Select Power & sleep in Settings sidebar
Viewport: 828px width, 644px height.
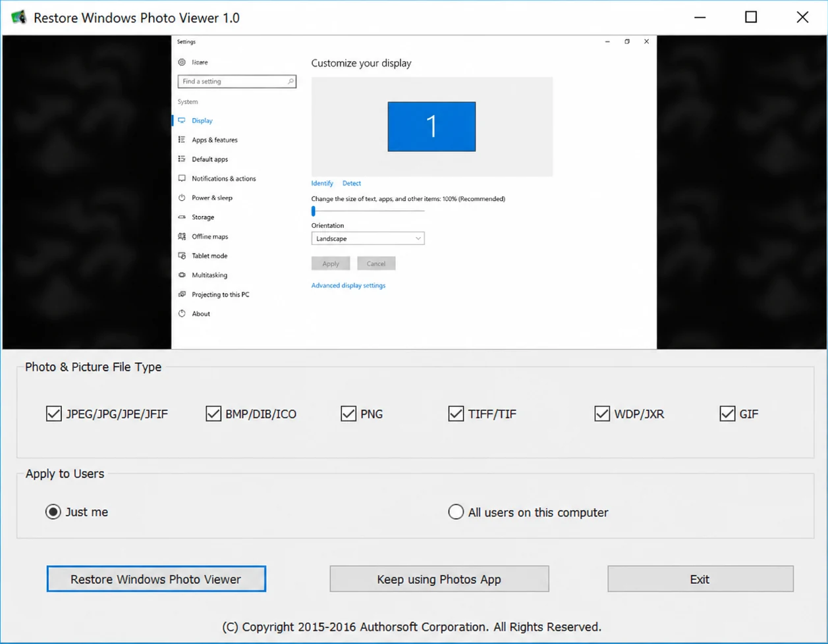tap(212, 198)
